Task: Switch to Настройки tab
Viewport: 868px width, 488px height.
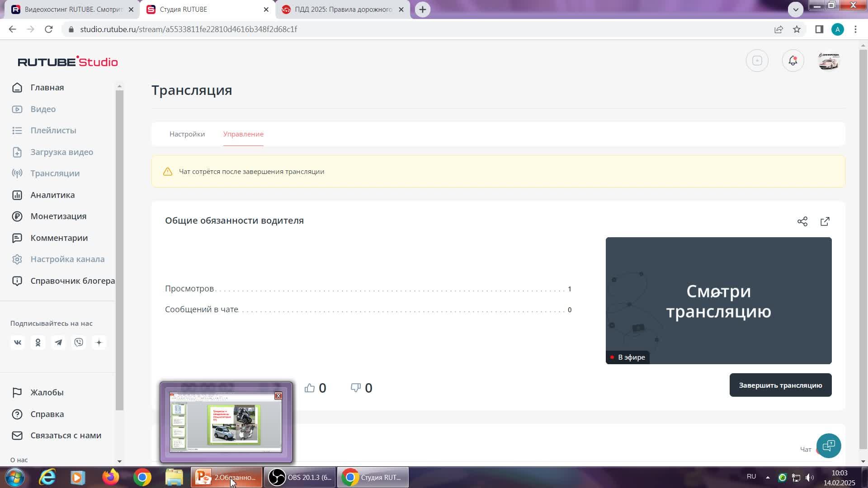Action: [187, 134]
